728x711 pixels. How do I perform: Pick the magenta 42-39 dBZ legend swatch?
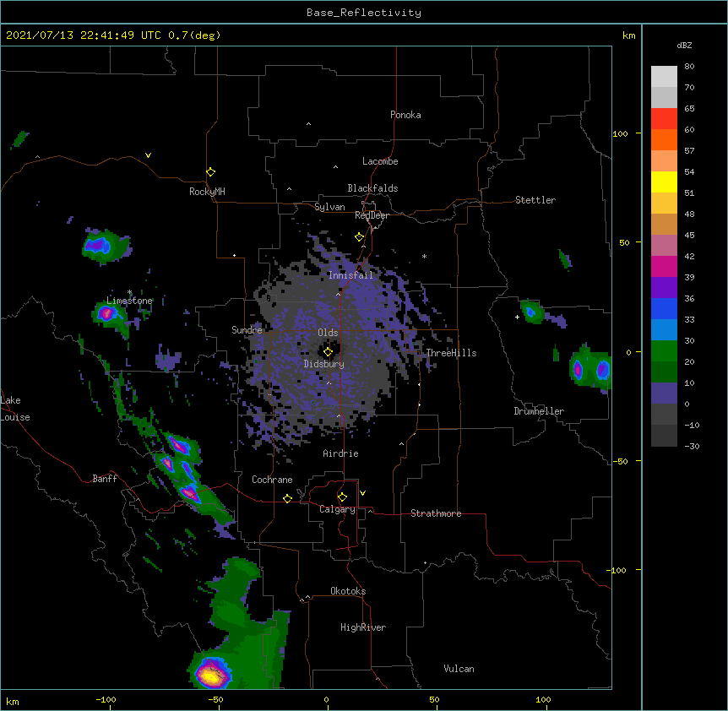pos(664,266)
